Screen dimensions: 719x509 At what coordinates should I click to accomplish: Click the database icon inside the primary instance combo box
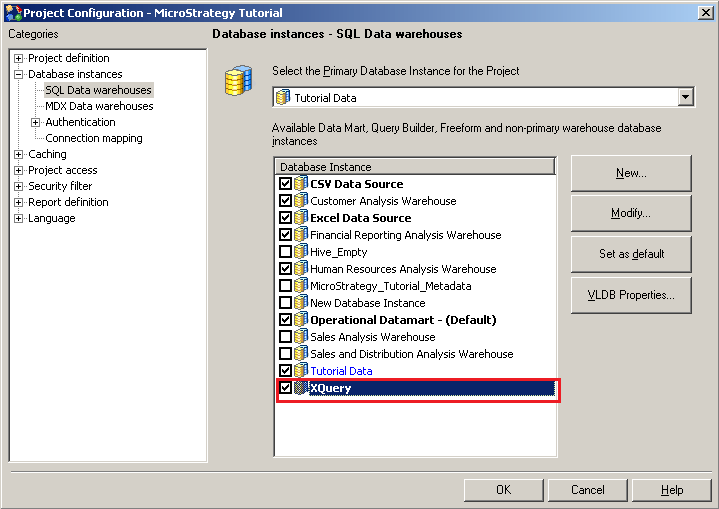click(x=283, y=97)
